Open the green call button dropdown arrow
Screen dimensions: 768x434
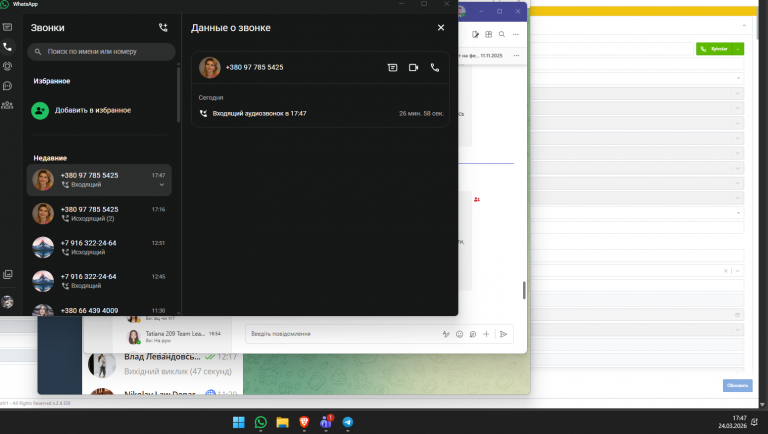coord(738,49)
